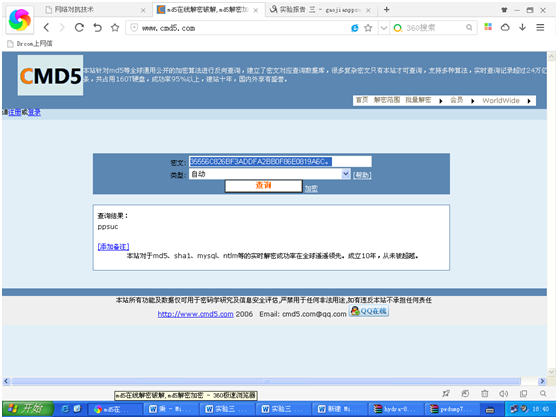Click the query result text ppsuc
Image resolution: width=558 pixels, height=419 pixels.
click(x=108, y=227)
